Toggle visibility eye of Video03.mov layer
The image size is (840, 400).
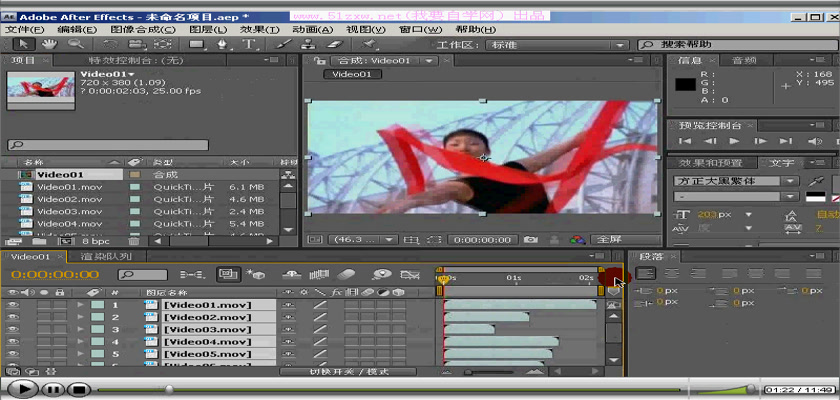pyautogui.click(x=12, y=330)
